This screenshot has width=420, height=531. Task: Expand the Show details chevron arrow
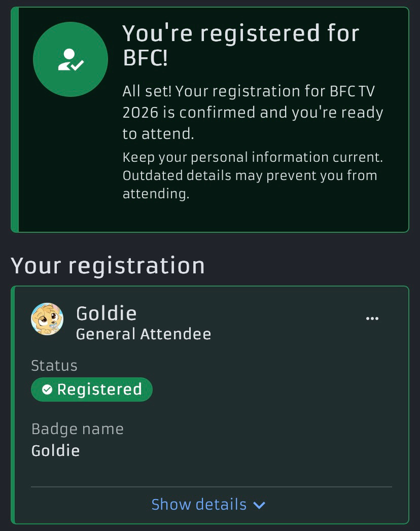pos(259,505)
